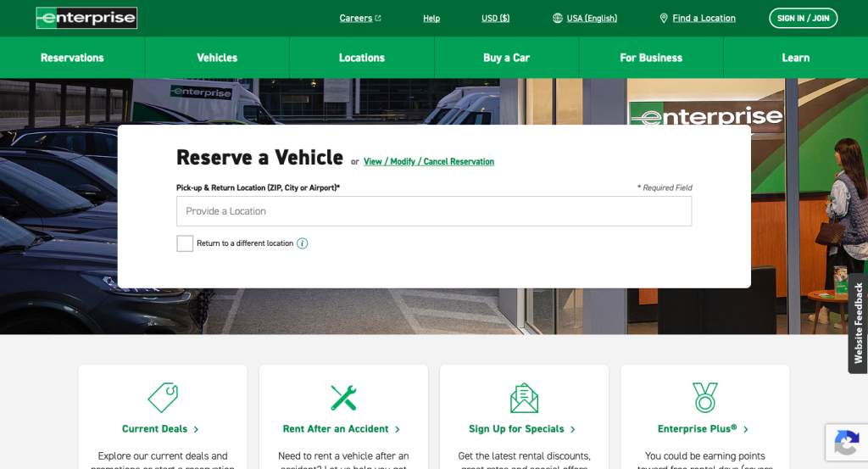This screenshot has width=868, height=469.
Task: Open the For Business menu
Action: pyautogui.click(x=651, y=58)
